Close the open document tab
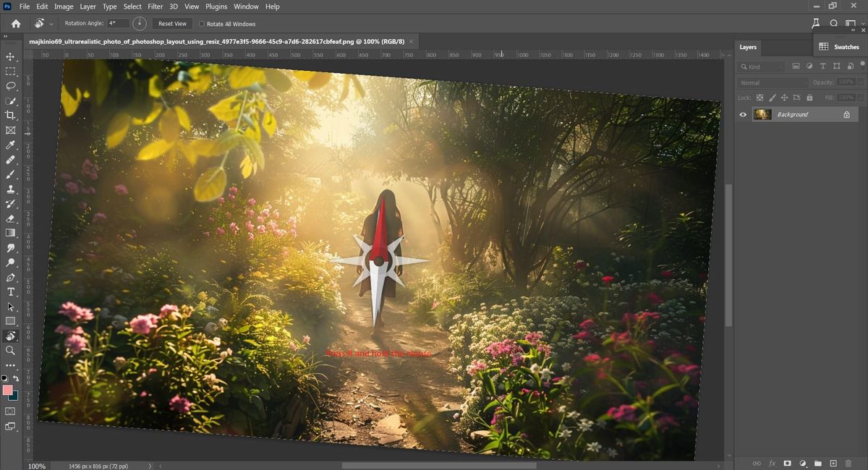Screen dimensions: 868x470 pos(412,41)
